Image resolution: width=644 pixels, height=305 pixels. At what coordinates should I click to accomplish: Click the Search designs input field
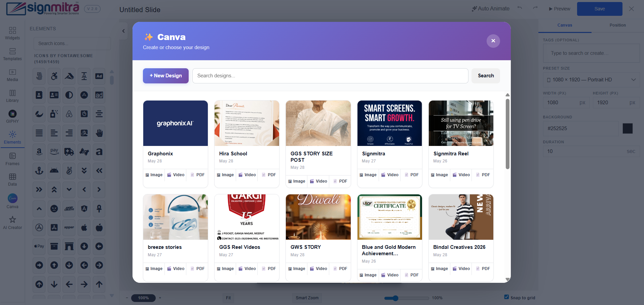pyautogui.click(x=330, y=76)
